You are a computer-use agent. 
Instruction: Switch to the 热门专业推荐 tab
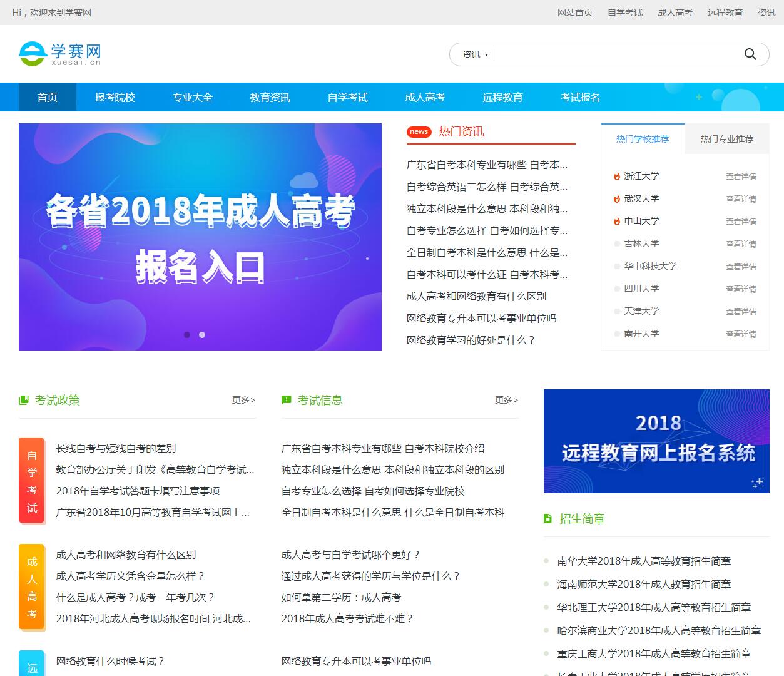(726, 139)
